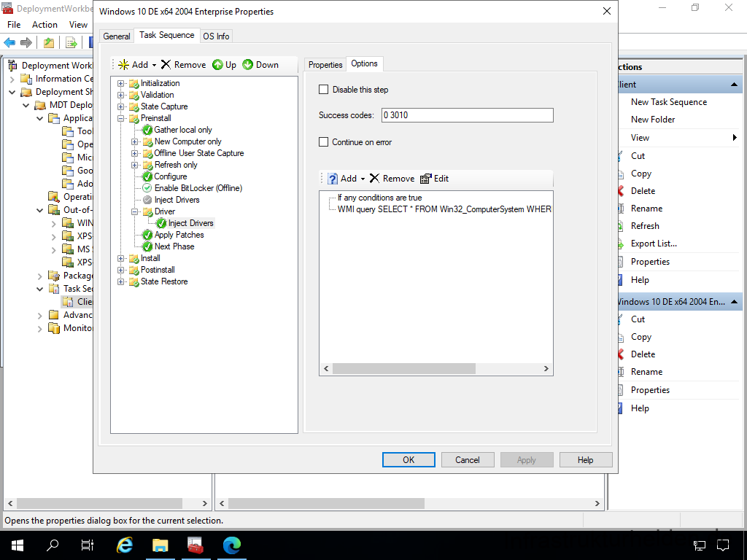Select the WMI query condition row
This screenshot has height=560, width=747.
[444, 209]
